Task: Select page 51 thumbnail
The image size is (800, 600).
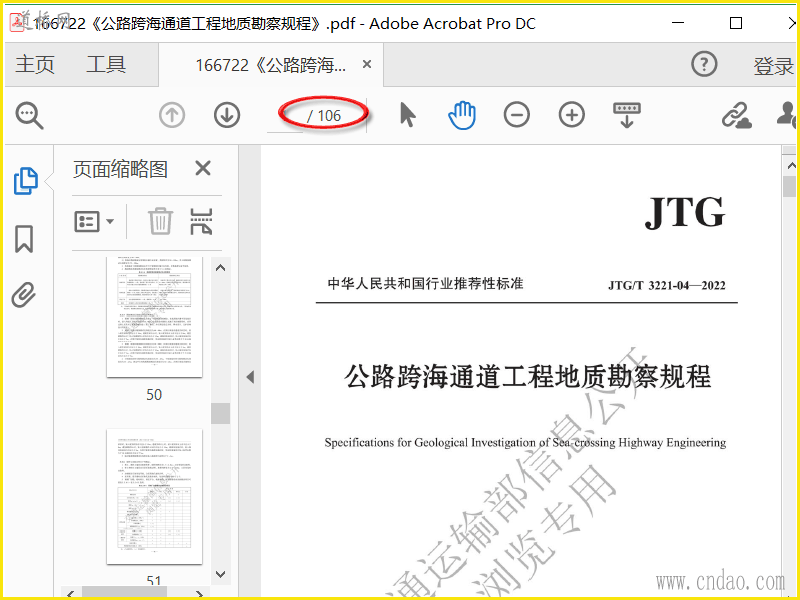Action: (154, 496)
